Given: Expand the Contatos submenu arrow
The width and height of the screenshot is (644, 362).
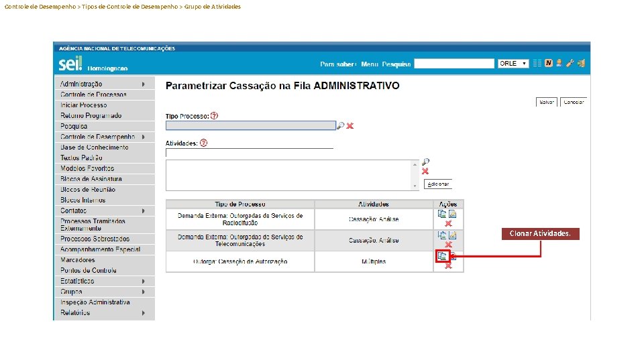Looking at the screenshot, I should point(144,211).
